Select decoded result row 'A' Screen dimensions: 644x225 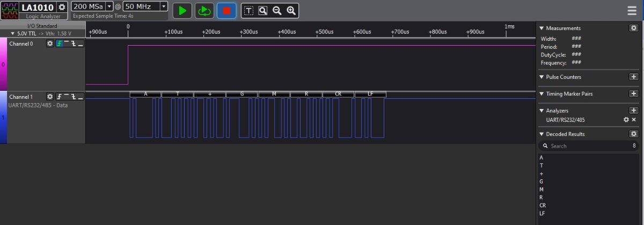tap(589, 157)
